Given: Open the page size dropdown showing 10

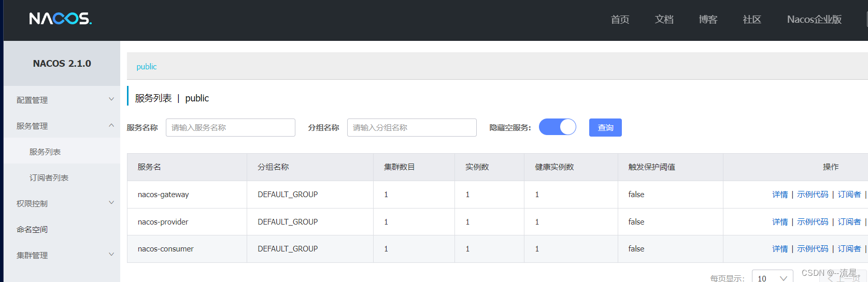Looking at the screenshot, I should click(772, 277).
